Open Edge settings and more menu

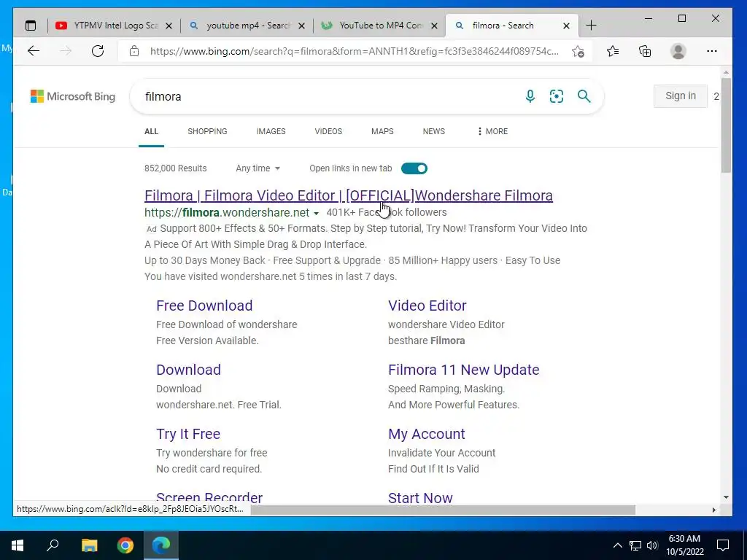click(x=712, y=51)
